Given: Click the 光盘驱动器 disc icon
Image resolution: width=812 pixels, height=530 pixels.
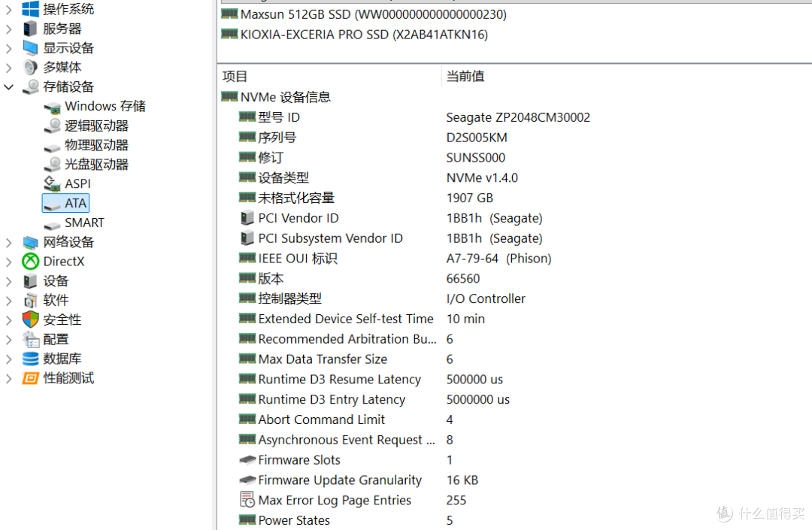Looking at the screenshot, I should 53,165.
